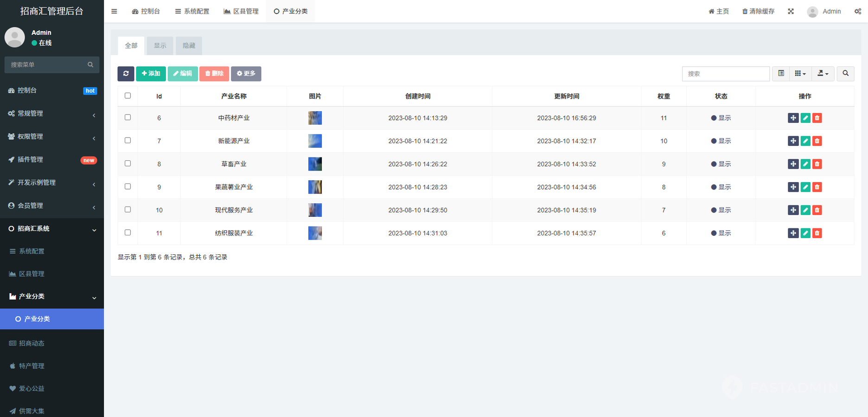Delete the 中药材产业 row with trash icon
Viewport: 868px width, 417px height.
point(817,118)
